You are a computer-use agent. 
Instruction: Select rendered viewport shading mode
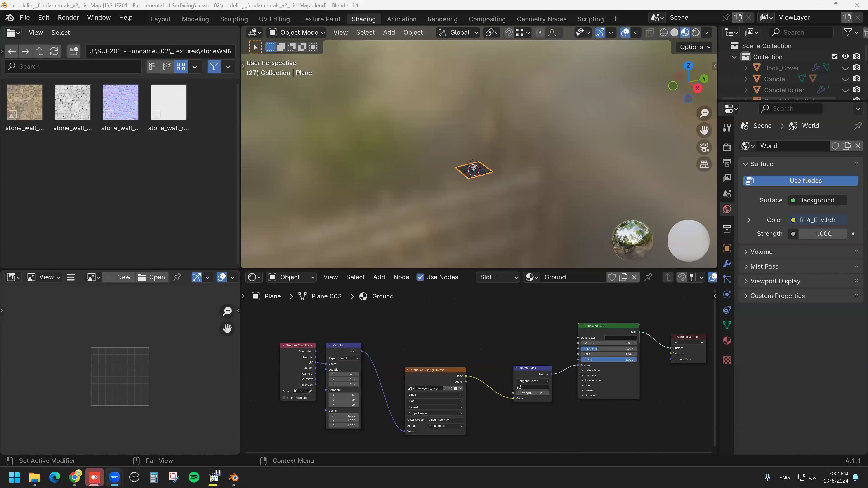[x=696, y=33]
